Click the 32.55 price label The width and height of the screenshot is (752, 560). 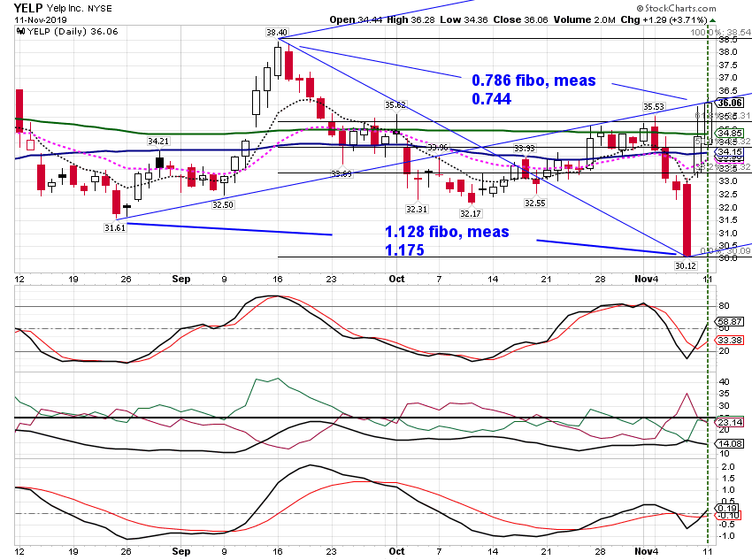point(535,203)
